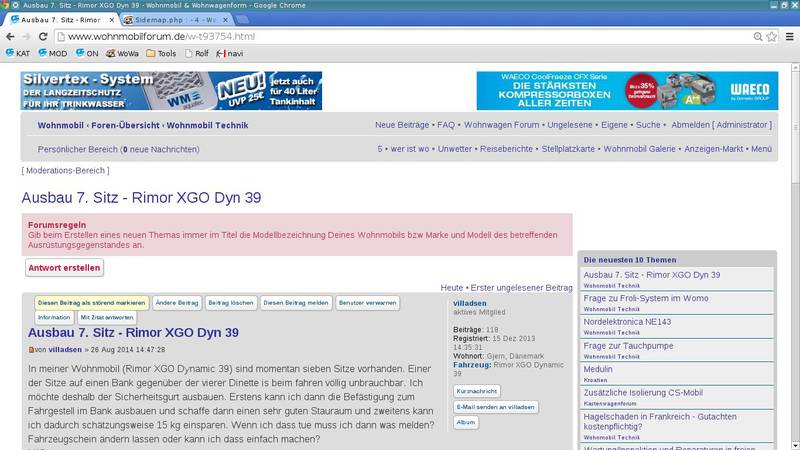Open the 'Nordelektronica NE143' topic
Image resolution: width=800 pixels, height=450 pixels.
click(627, 322)
